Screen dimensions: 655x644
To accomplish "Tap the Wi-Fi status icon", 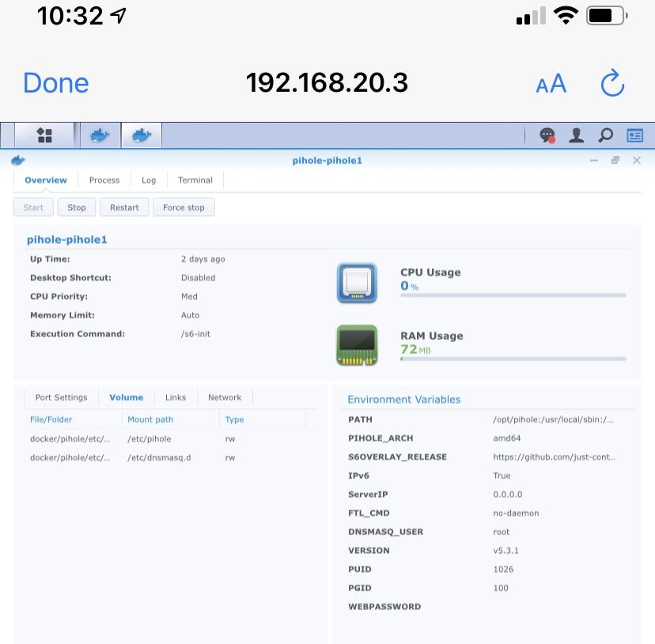I will tap(566, 16).
